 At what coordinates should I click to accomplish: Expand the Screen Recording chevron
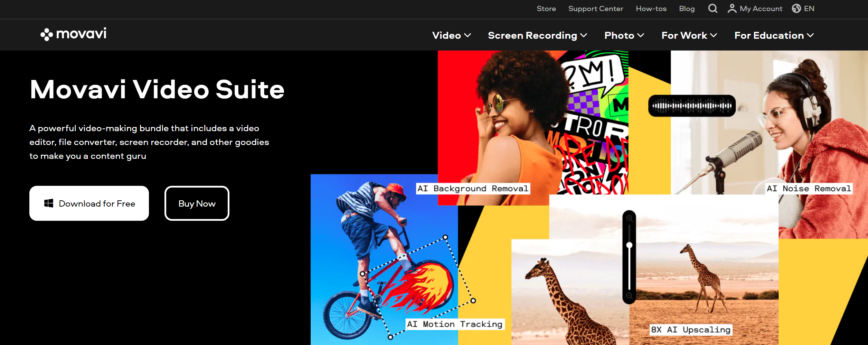coord(584,35)
